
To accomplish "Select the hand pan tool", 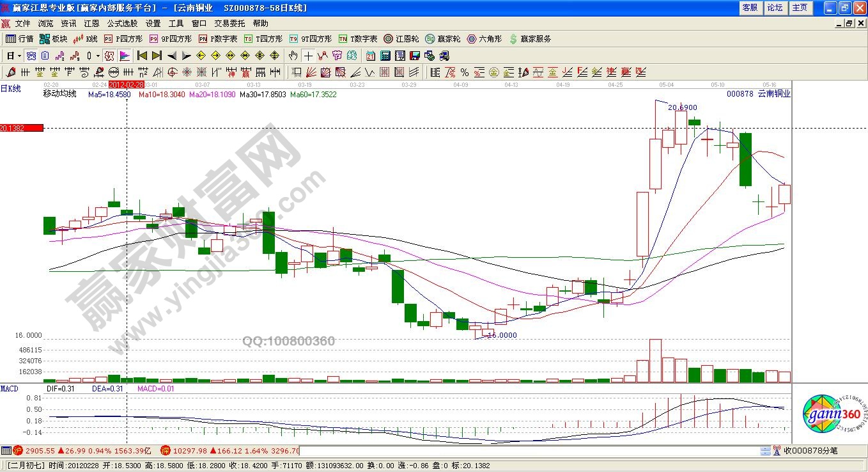I will click(x=293, y=56).
